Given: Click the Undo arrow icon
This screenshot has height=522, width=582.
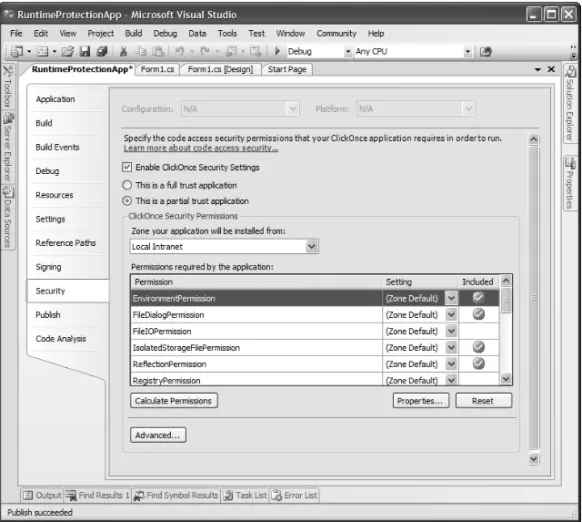Looking at the screenshot, I should [x=180, y=51].
